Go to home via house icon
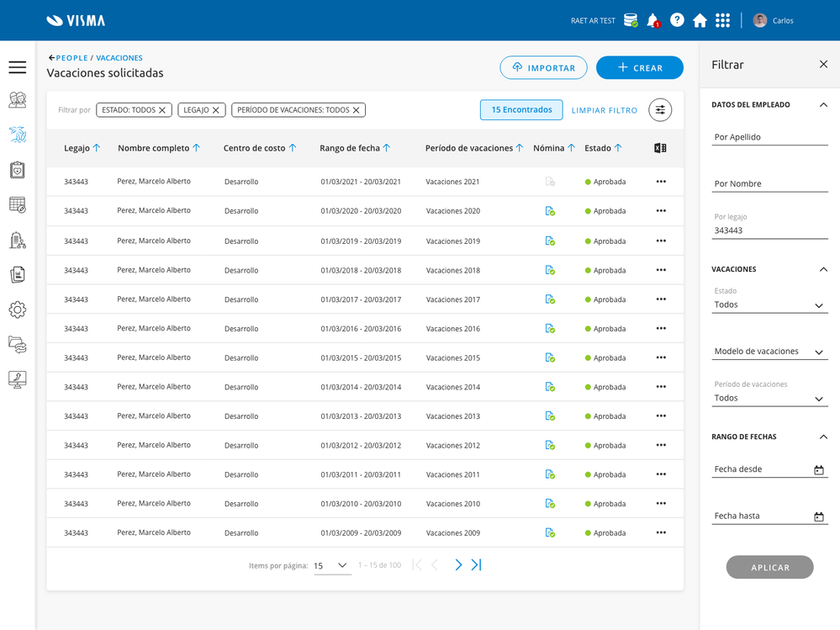The height and width of the screenshot is (630, 840). point(700,20)
